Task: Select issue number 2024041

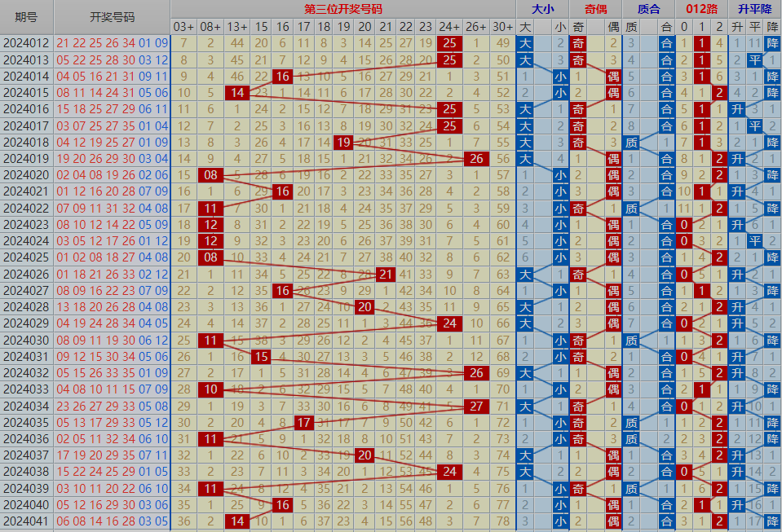Action: tap(26, 521)
